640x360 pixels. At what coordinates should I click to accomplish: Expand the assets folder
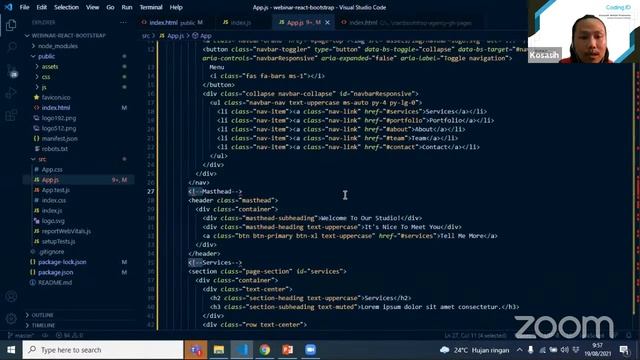coord(50,67)
